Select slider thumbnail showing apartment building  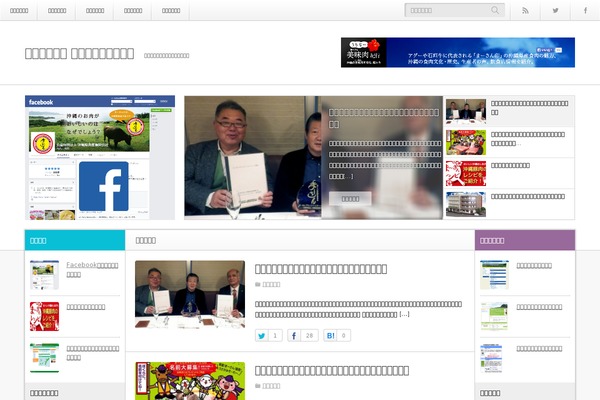(466, 204)
